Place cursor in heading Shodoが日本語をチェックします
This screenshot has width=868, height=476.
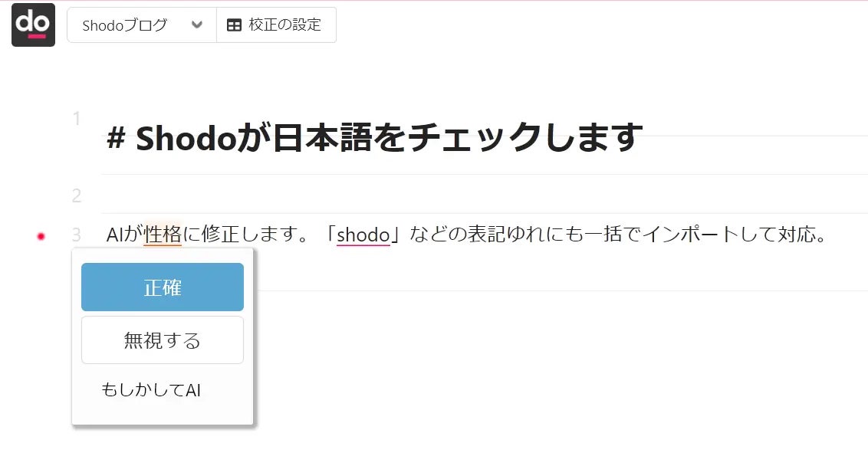point(390,138)
